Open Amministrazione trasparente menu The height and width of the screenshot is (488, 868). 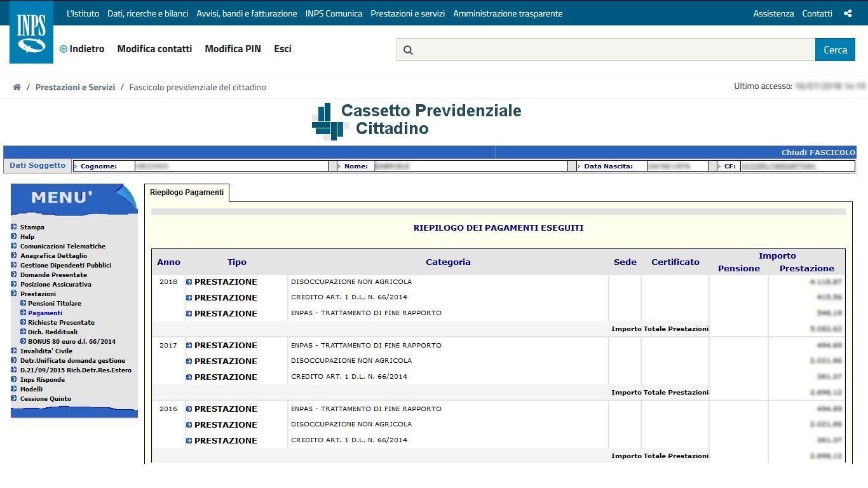tap(507, 13)
